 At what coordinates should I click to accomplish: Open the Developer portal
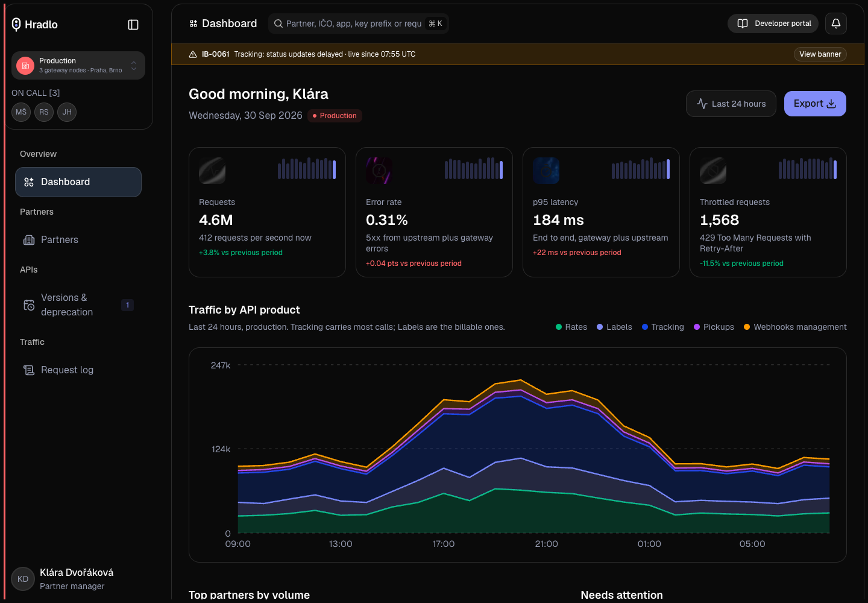(773, 24)
